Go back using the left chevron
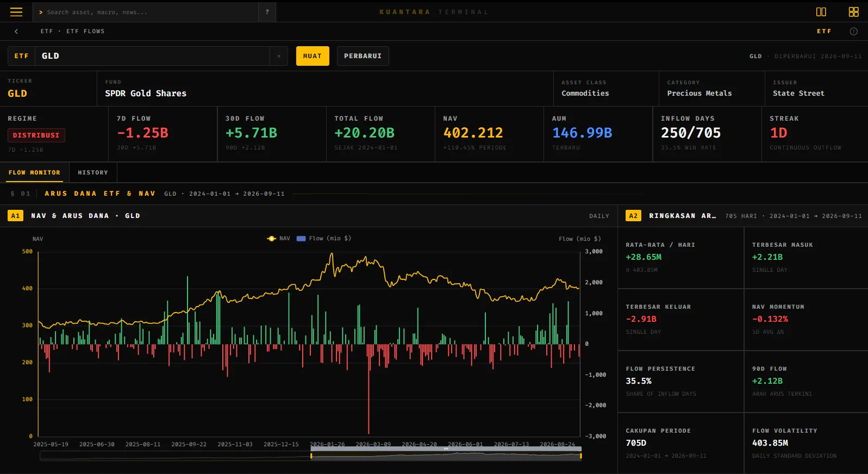The image size is (868, 474). pos(16,32)
